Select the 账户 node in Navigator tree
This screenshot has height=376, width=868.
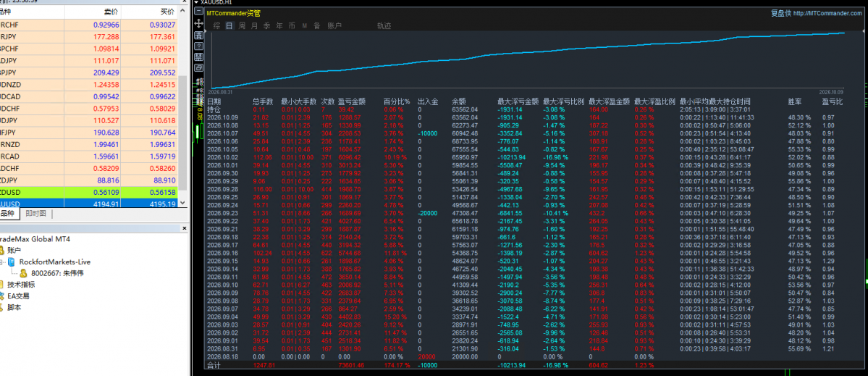pos(14,250)
